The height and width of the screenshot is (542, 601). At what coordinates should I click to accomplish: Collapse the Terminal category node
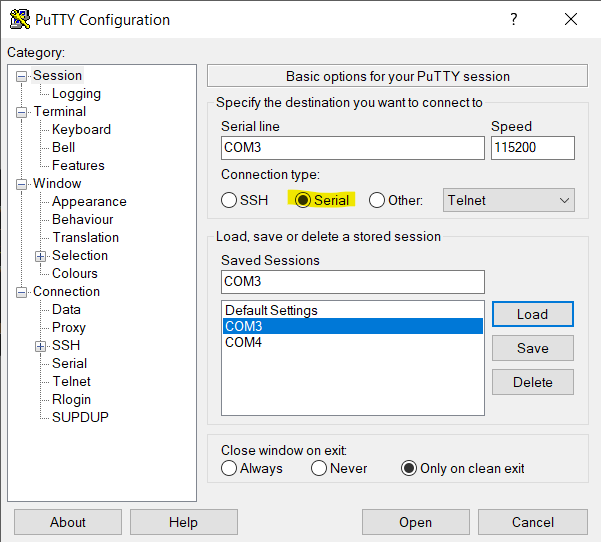[x=22, y=112]
